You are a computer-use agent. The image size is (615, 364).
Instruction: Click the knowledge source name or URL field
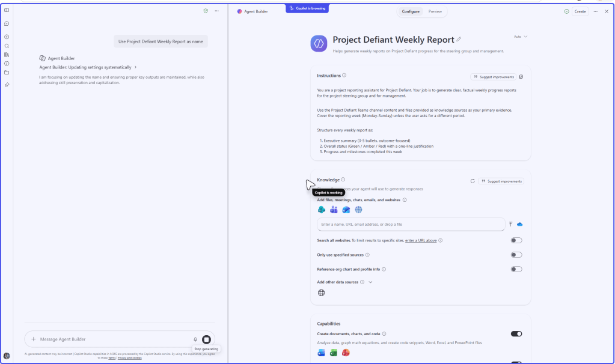(411, 224)
